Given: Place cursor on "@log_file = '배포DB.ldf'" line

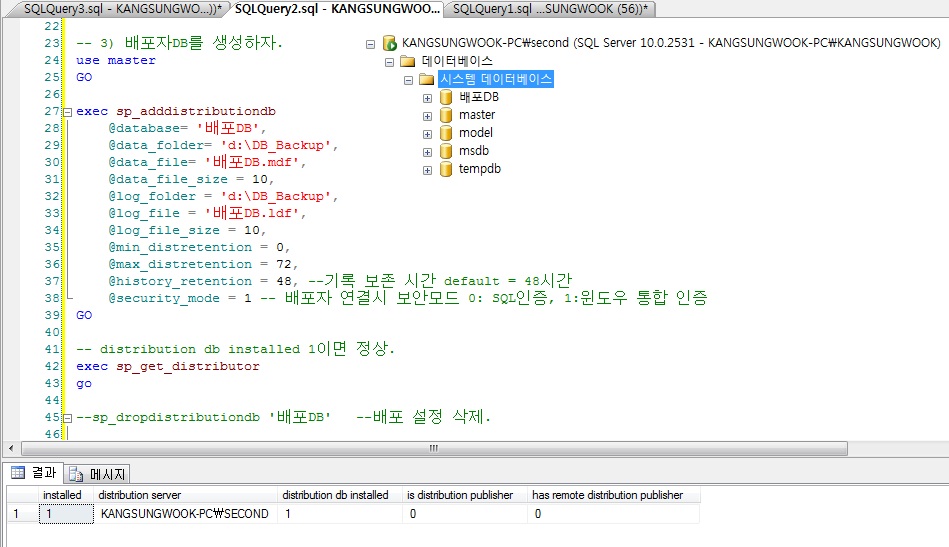Looking at the screenshot, I should [x=207, y=213].
